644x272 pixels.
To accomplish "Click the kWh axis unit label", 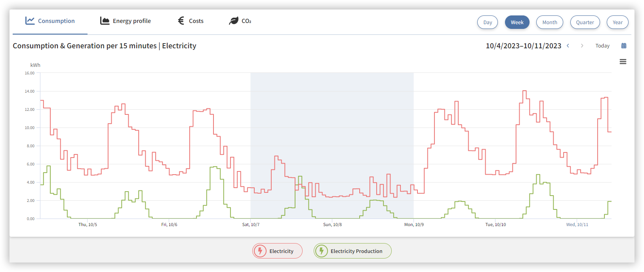I will point(35,65).
